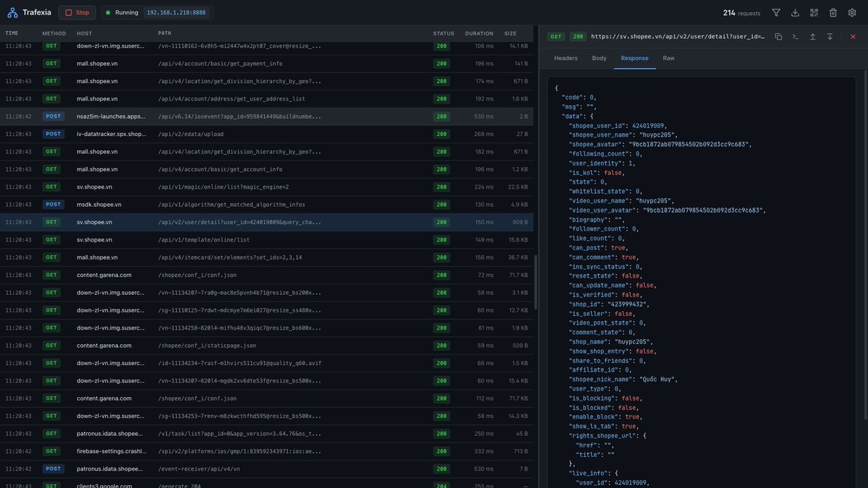868x488 pixels.
Task: Open the Raw tab
Action: pyautogui.click(x=668, y=58)
